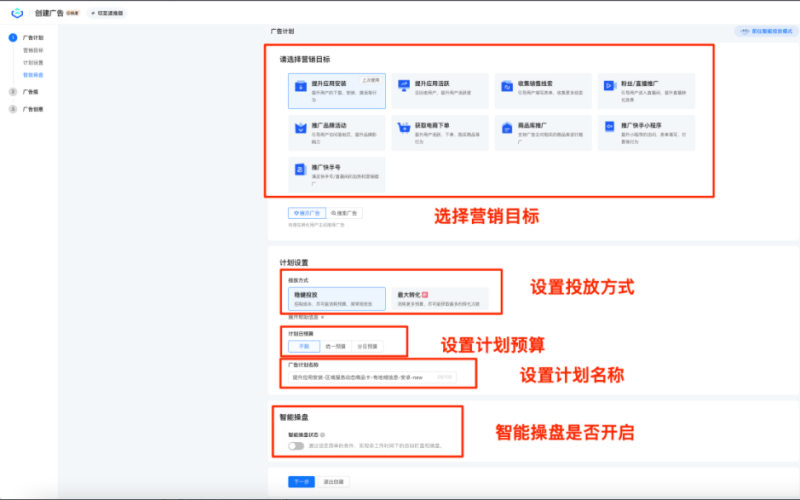800x500 pixels.
Task: Select the 推广品牌活动 crown icon
Action: 301,128
